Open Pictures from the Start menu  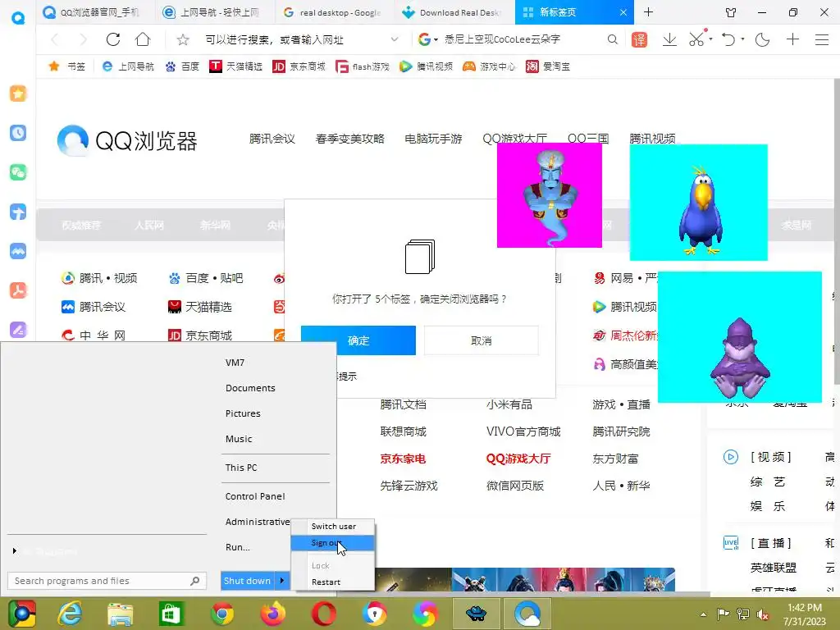(243, 413)
